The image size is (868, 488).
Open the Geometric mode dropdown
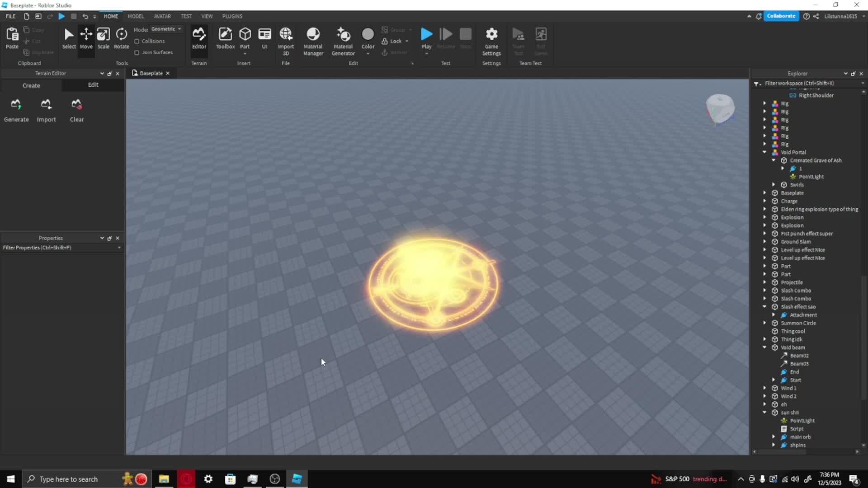(x=166, y=29)
